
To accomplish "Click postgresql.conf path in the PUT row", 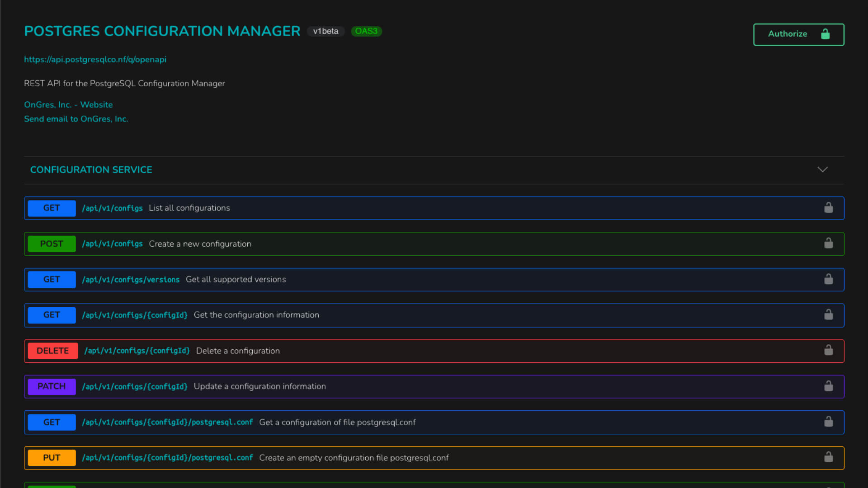I will (x=167, y=458).
